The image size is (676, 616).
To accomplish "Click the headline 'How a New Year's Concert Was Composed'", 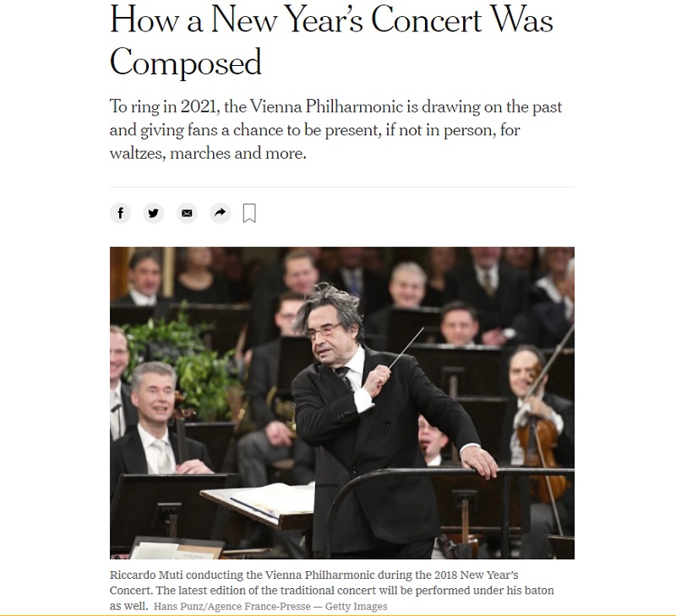I will tap(331, 41).
